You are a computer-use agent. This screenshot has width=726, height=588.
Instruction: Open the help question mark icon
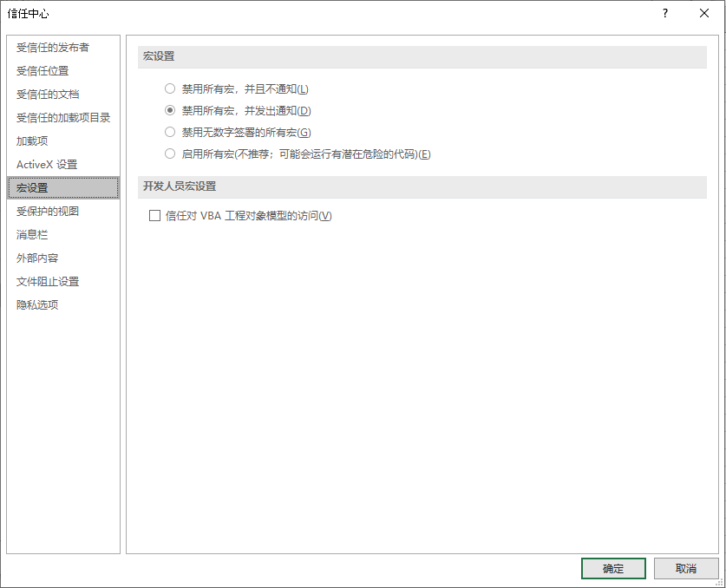pyautogui.click(x=665, y=13)
